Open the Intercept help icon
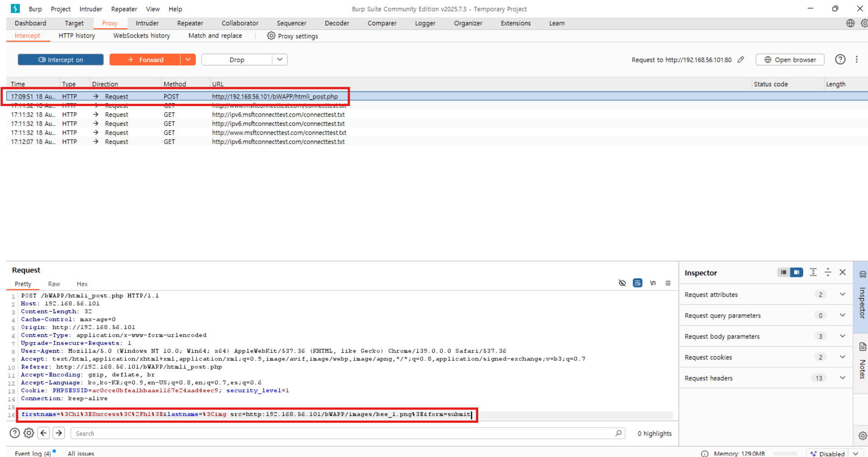The width and height of the screenshot is (868, 457). [x=840, y=59]
